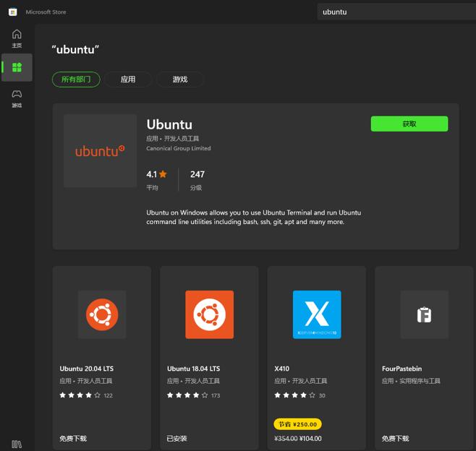This screenshot has height=451, width=476.
Task: Select the Apps section icon in sidebar
Action: pyautogui.click(x=17, y=67)
